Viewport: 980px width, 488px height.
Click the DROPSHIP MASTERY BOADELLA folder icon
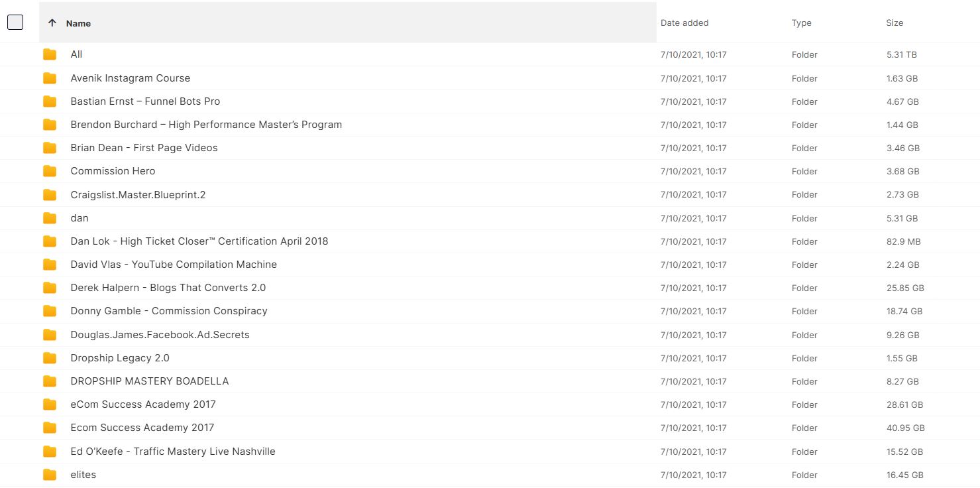[50, 381]
